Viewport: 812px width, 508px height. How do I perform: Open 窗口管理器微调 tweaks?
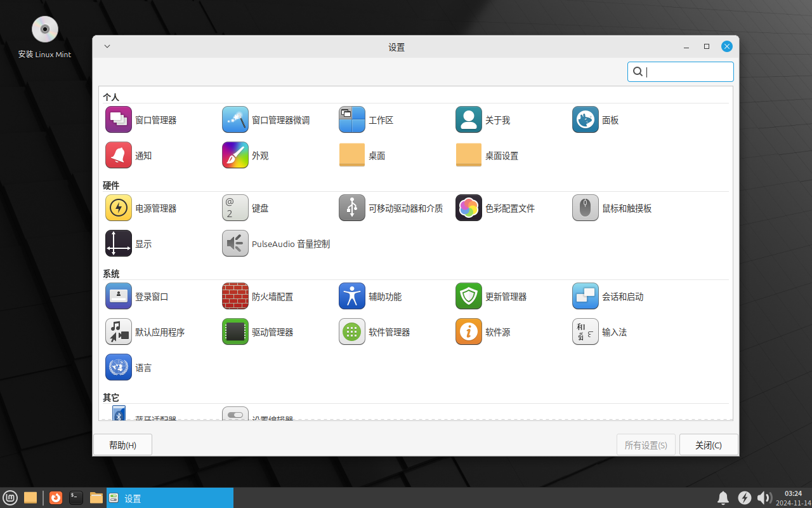266,120
